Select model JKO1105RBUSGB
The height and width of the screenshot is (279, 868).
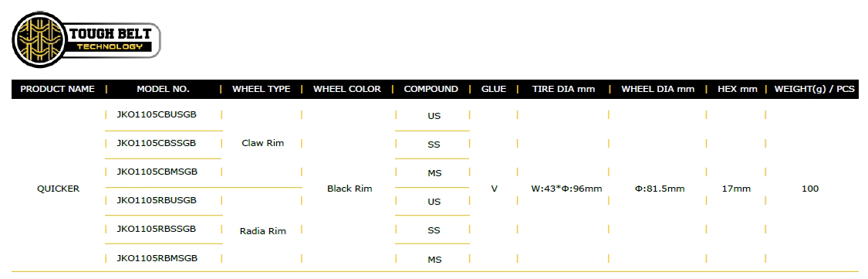click(x=157, y=199)
